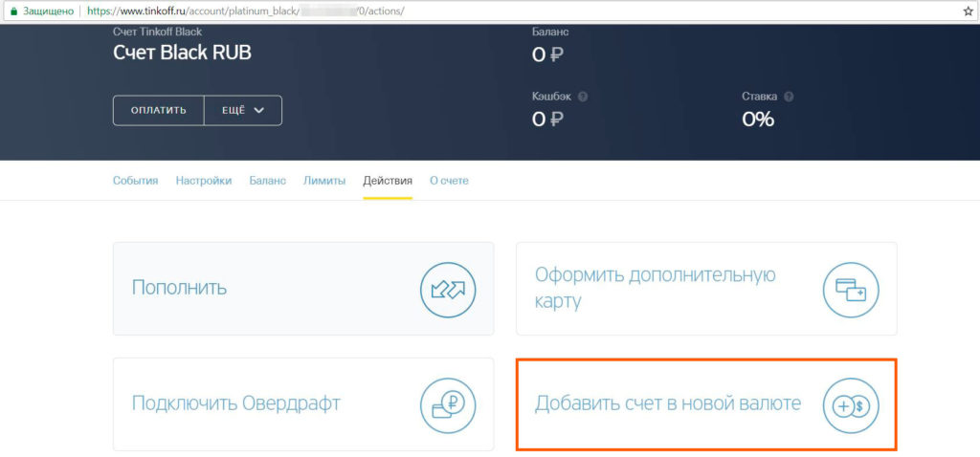This screenshot has width=980, height=457.
Task: Open the Настройки tab
Action: point(204,181)
